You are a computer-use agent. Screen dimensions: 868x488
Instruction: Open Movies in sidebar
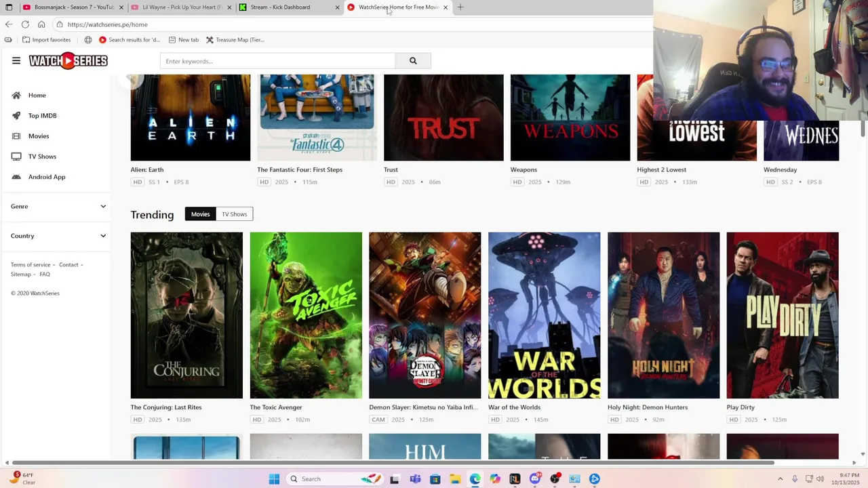coord(39,136)
